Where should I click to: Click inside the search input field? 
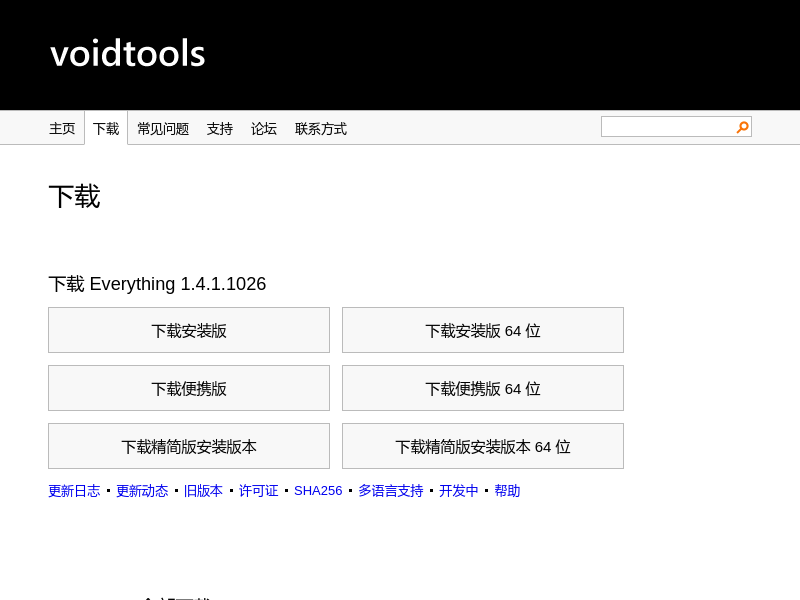tap(667, 127)
